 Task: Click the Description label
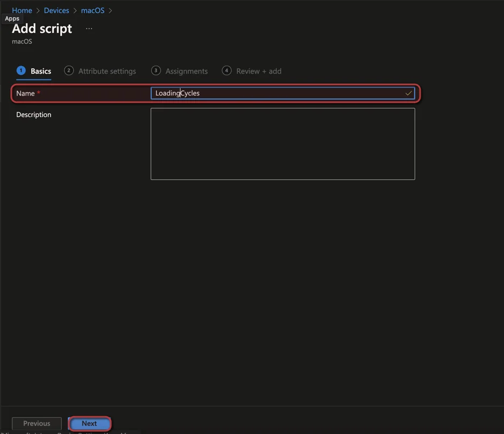coord(34,115)
